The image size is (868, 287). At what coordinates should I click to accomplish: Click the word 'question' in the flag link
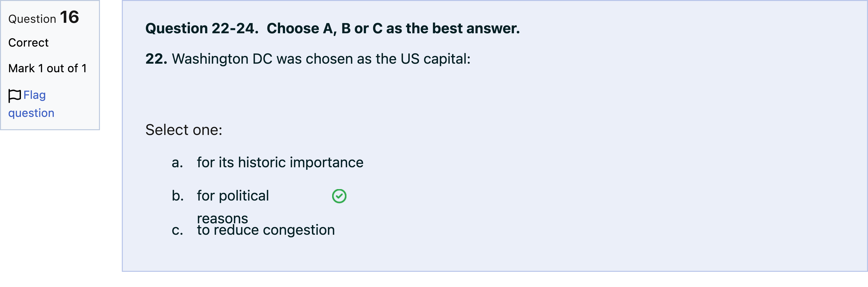[31, 113]
